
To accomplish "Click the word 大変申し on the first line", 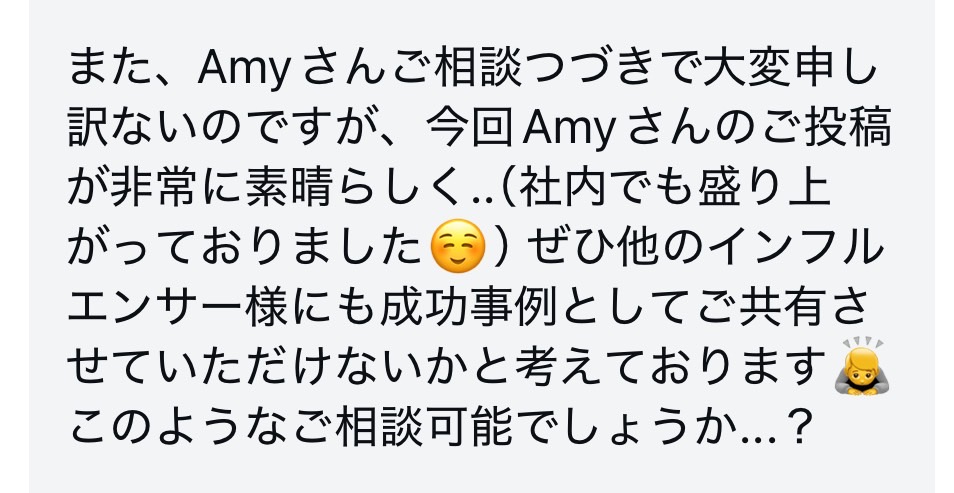I will (789, 68).
